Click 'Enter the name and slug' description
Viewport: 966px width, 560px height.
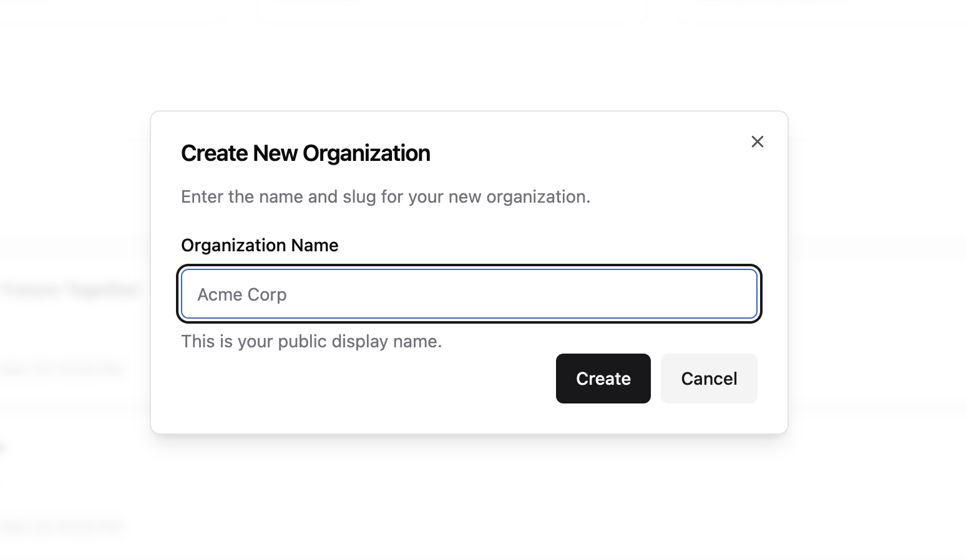coord(386,196)
